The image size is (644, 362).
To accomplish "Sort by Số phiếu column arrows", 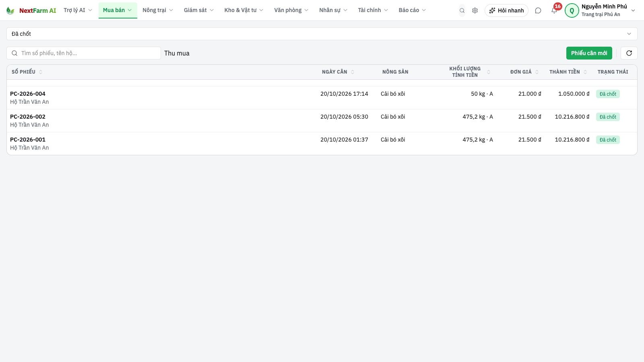I will (41, 72).
